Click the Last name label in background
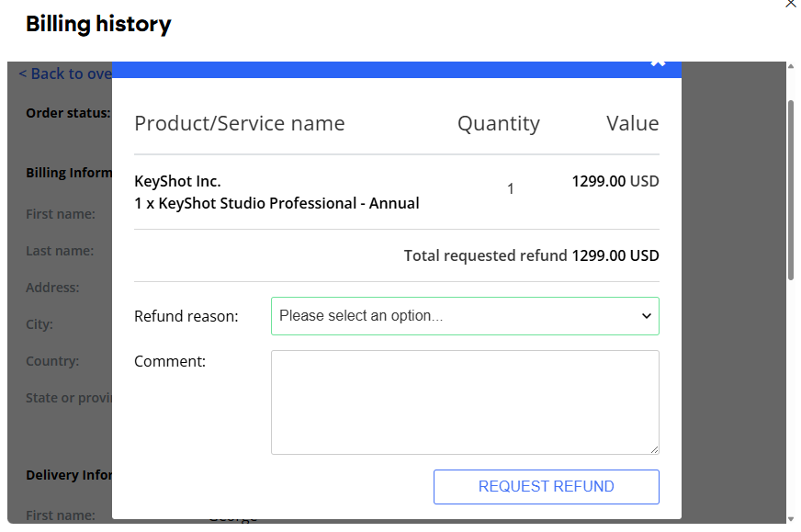801x532 pixels. pos(60,251)
